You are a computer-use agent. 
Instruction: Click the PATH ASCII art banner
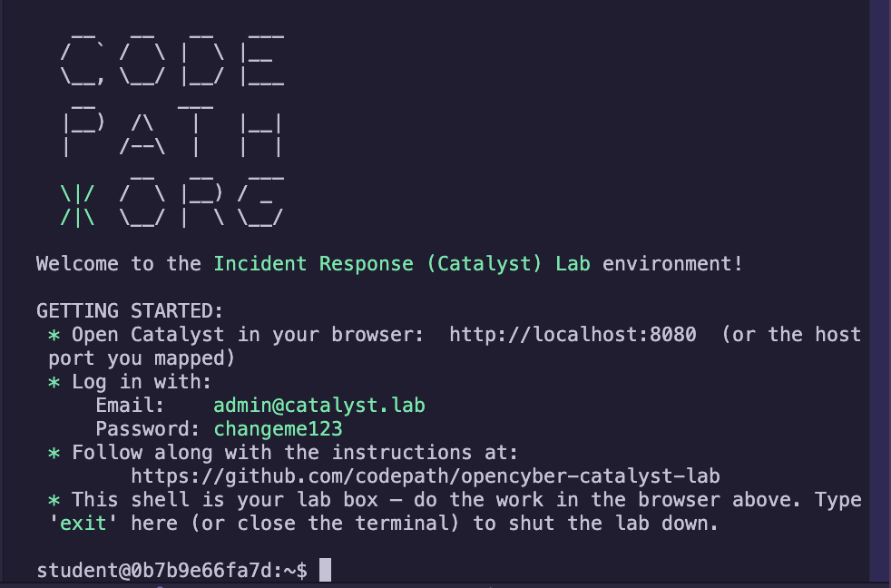click(x=172, y=131)
